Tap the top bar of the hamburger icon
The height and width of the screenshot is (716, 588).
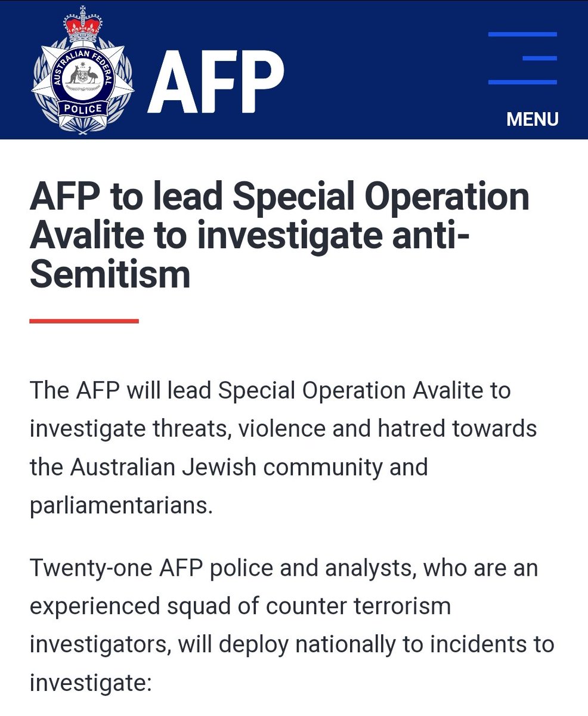click(x=522, y=35)
